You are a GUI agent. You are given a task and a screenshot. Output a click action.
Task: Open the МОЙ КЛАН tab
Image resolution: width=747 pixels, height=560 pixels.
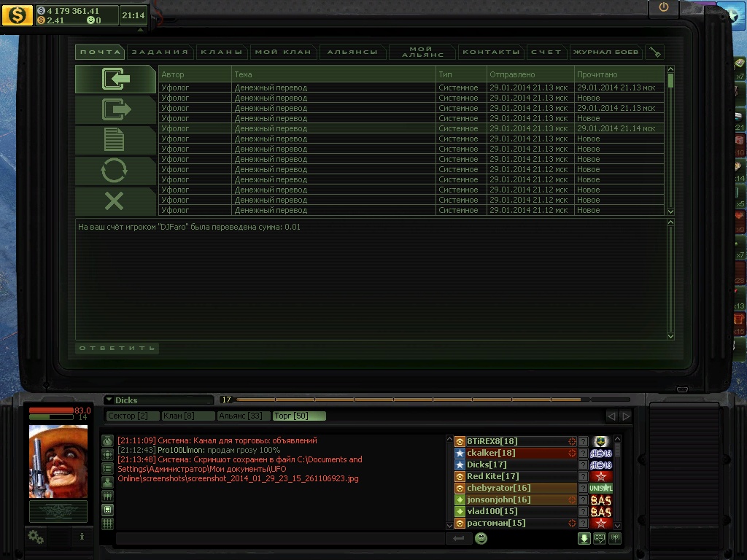pyautogui.click(x=283, y=52)
